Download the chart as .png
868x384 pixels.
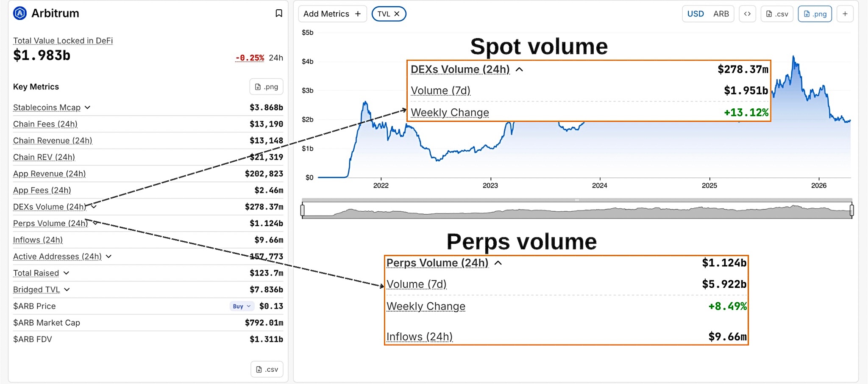tap(815, 14)
